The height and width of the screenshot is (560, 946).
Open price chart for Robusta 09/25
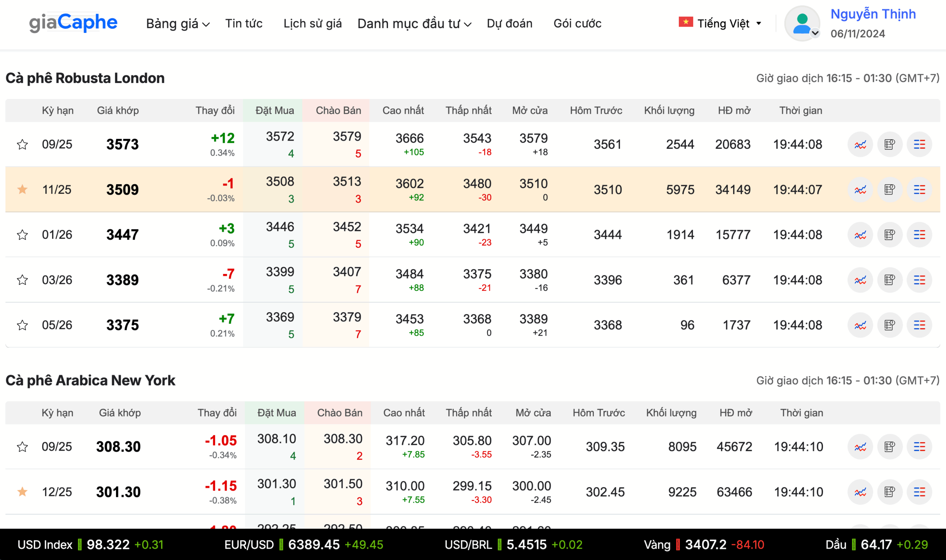(860, 144)
